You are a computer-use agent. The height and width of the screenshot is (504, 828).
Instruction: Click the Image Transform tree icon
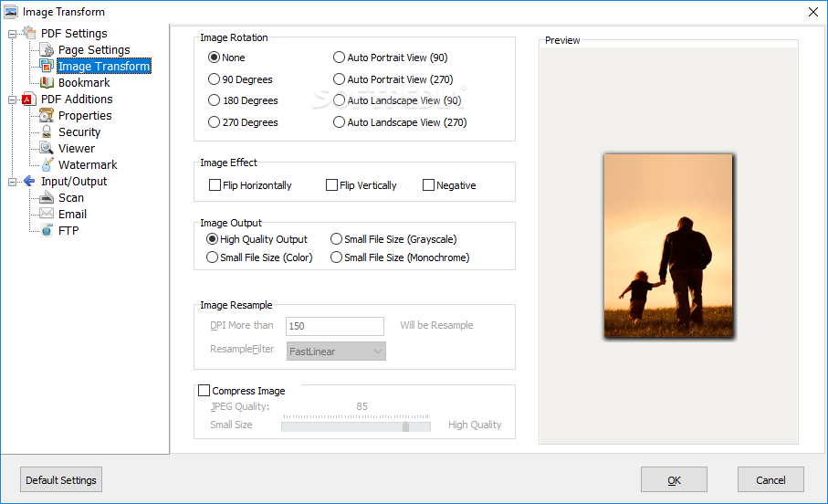coord(47,66)
